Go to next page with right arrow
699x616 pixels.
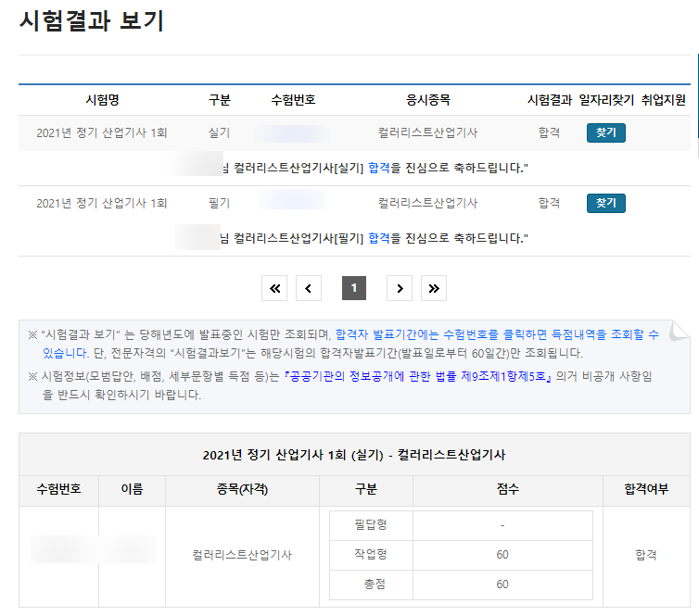coord(400,288)
